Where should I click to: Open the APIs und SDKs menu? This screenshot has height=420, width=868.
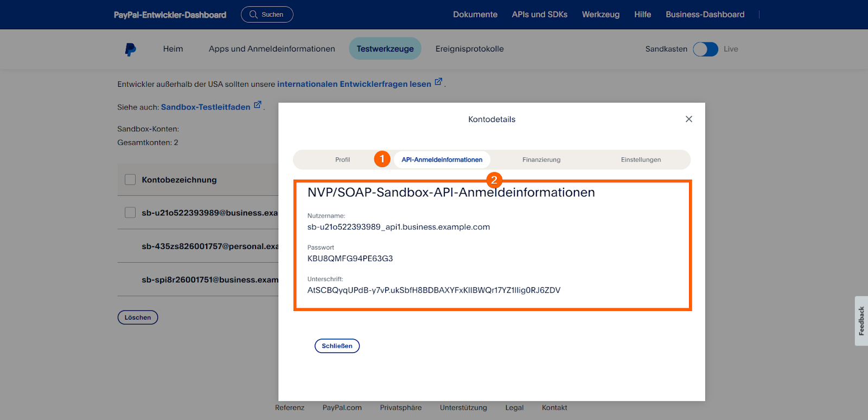(540, 15)
